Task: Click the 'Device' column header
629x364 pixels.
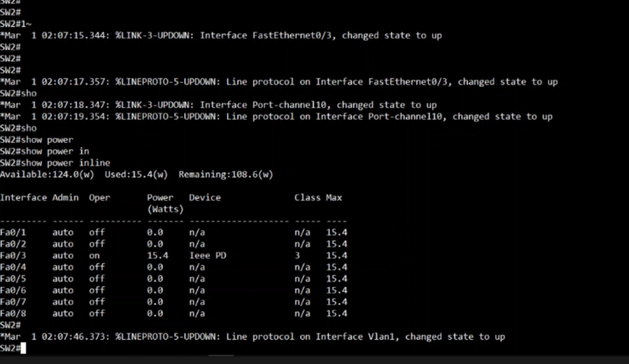Action: pyautogui.click(x=205, y=198)
